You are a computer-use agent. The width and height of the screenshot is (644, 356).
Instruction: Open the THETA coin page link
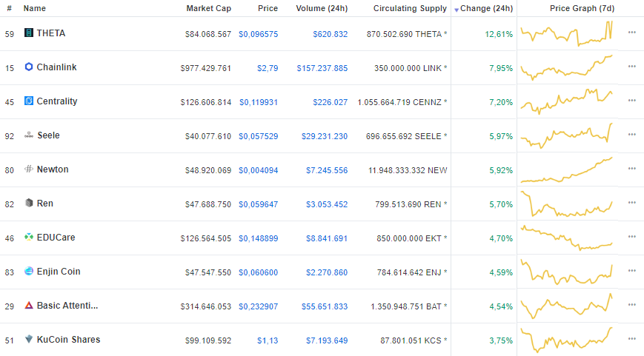tap(51, 33)
